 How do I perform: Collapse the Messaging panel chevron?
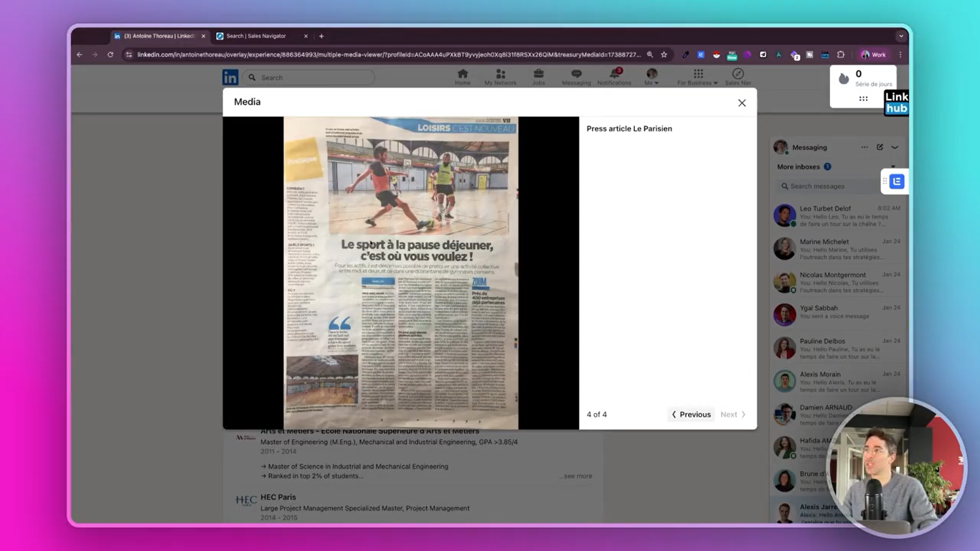pyautogui.click(x=895, y=147)
